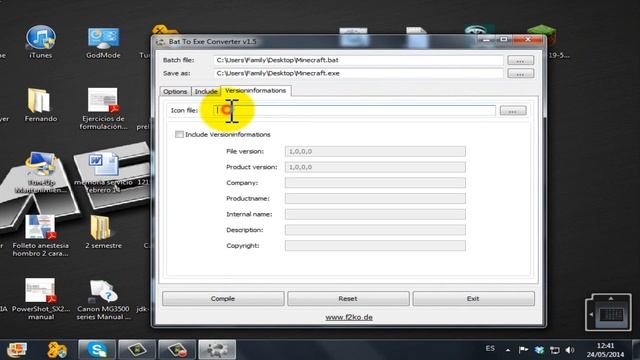Show hidden tray icons arrow
Image resolution: width=640 pixels, height=360 pixels.
[508, 350]
